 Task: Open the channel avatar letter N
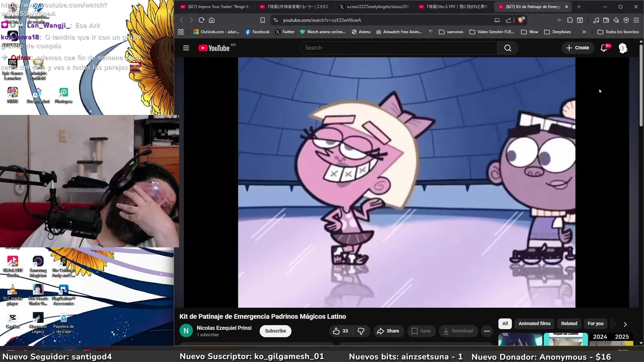(186, 331)
